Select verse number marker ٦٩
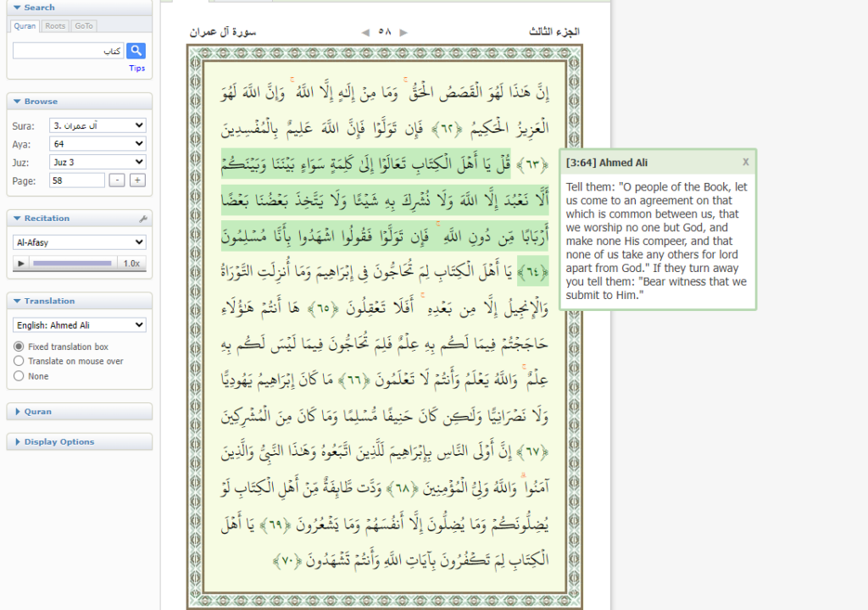This screenshot has height=610, width=868. point(275,524)
